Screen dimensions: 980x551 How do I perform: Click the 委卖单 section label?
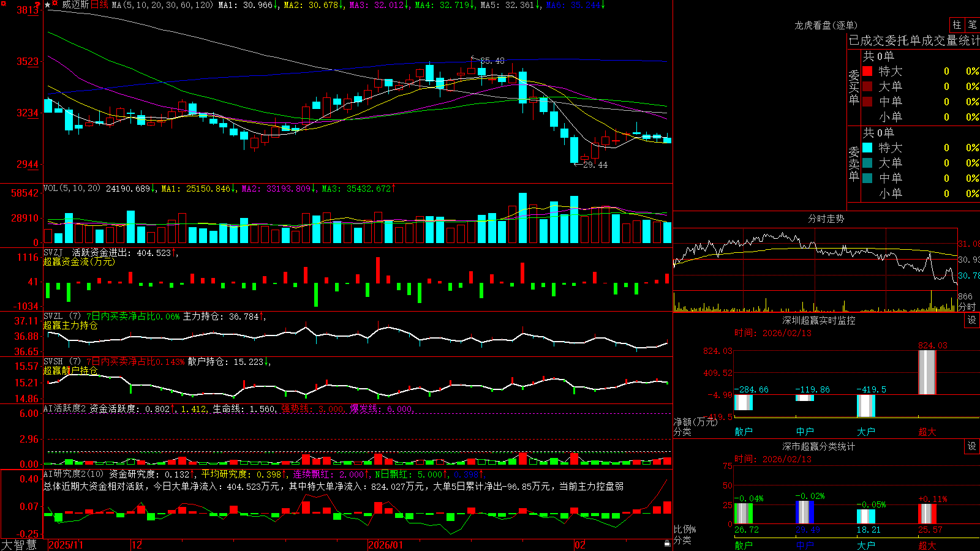(854, 163)
